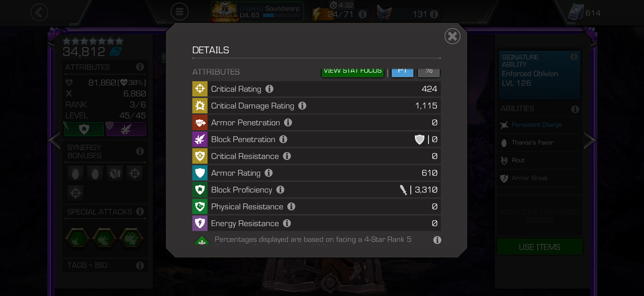Open Energy Resistance info icon
This screenshot has height=296, width=644.
287,223
